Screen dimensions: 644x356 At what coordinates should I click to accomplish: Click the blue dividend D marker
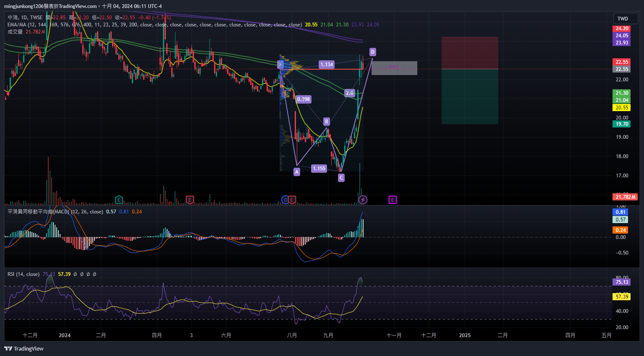pos(285,200)
